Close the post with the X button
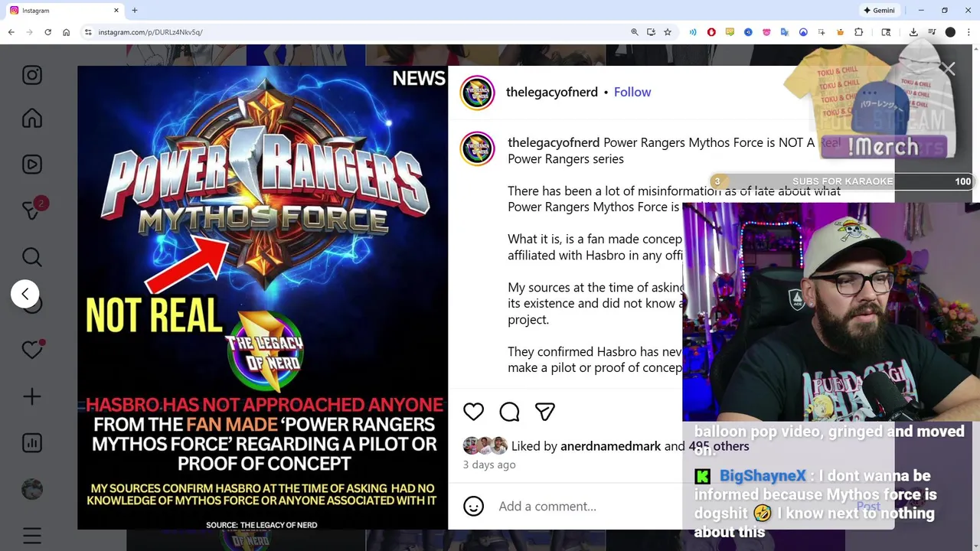 click(x=949, y=70)
